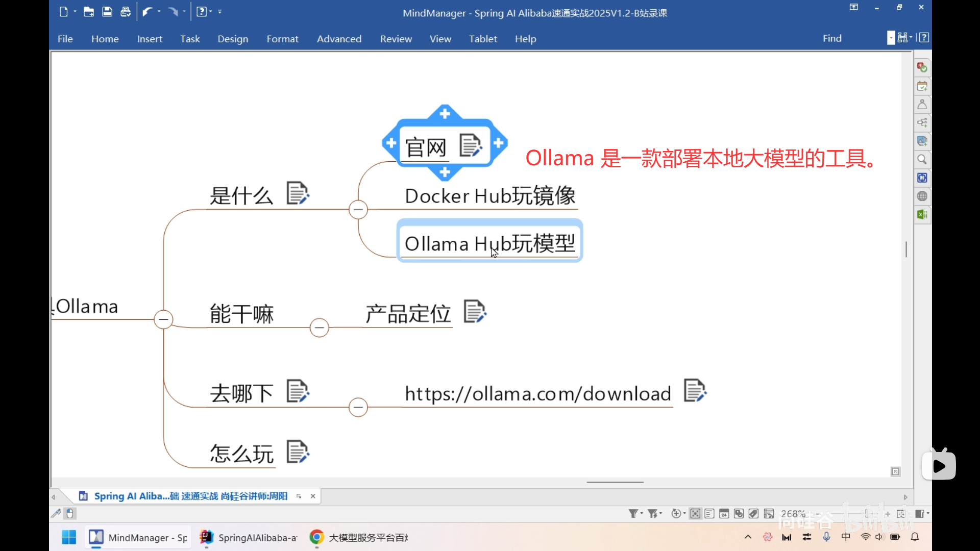980x551 pixels.
Task: Toggle the outline view button in status bar
Action: click(709, 514)
